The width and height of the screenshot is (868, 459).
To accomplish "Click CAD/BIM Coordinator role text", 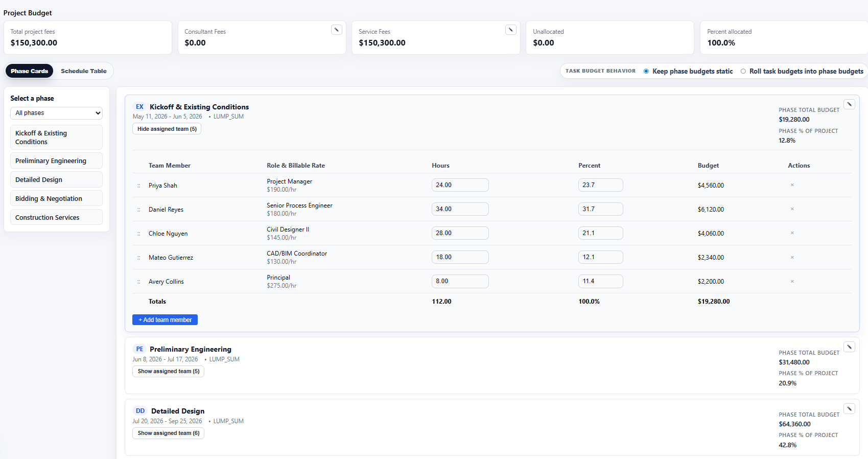I will [x=297, y=254].
